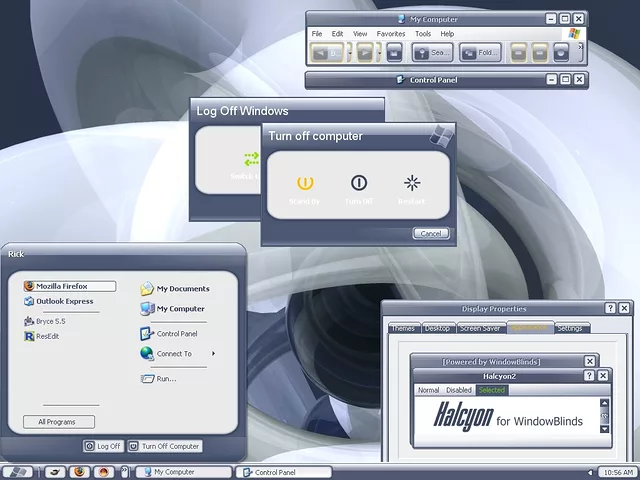Open My Documents folder icon
Screen dimensions: 640x480
click(x=147, y=289)
